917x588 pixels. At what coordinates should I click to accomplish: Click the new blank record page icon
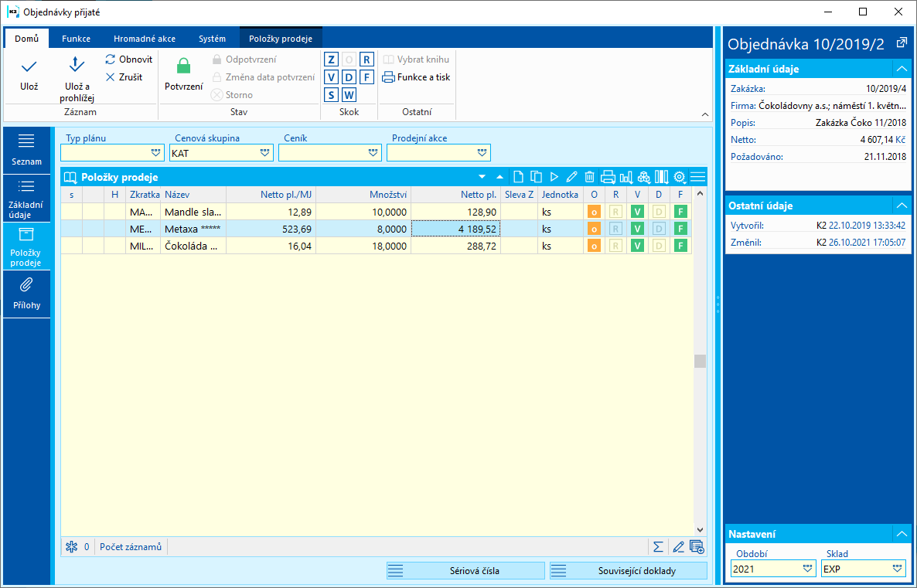point(518,177)
